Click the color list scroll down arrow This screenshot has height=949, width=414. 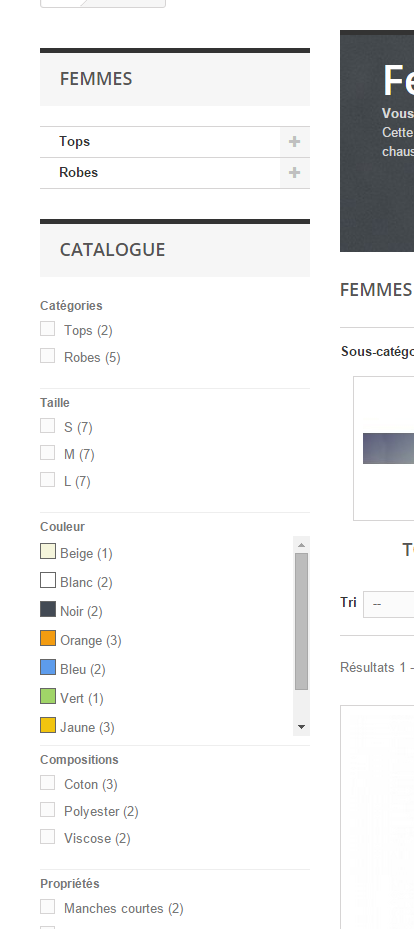click(301, 727)
